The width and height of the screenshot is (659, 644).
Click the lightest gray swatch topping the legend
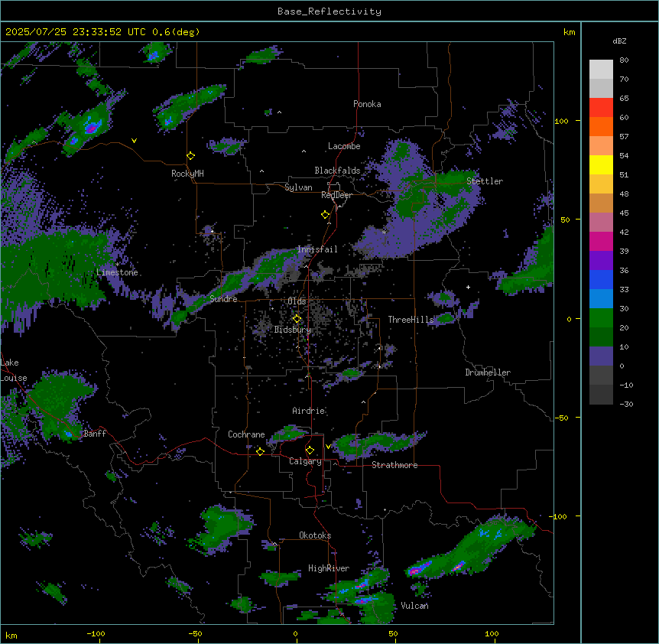tap(601, 70)
